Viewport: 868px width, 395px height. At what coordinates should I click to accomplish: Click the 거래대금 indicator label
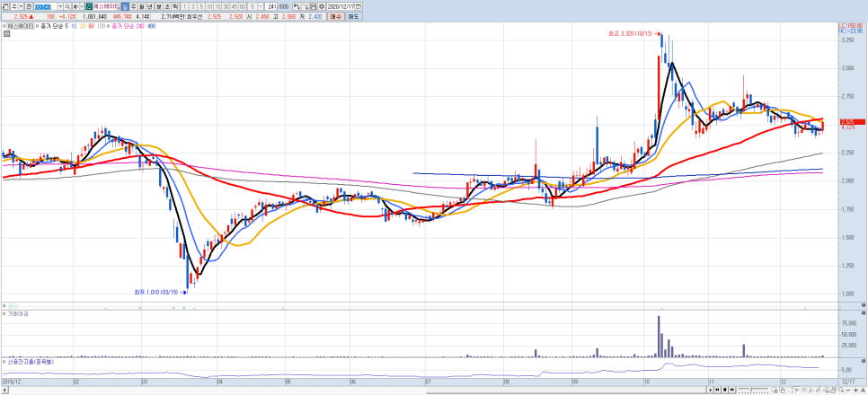tap(18, 313)
